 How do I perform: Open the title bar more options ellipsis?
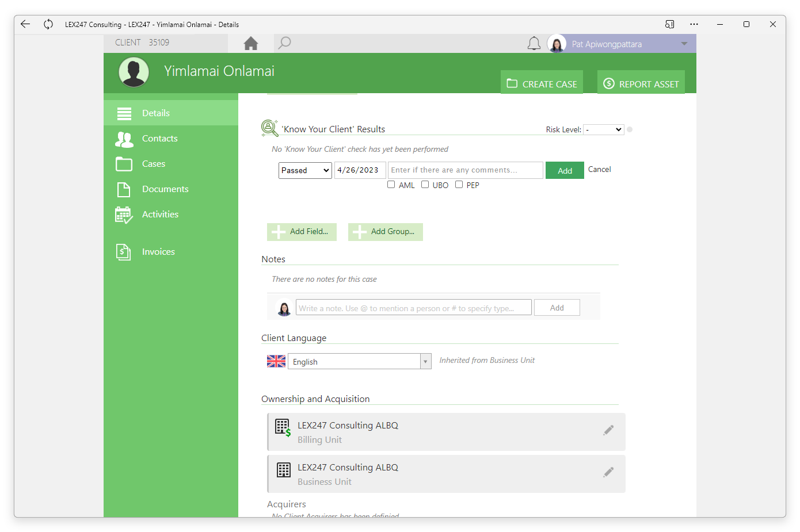tap(694, 24)
